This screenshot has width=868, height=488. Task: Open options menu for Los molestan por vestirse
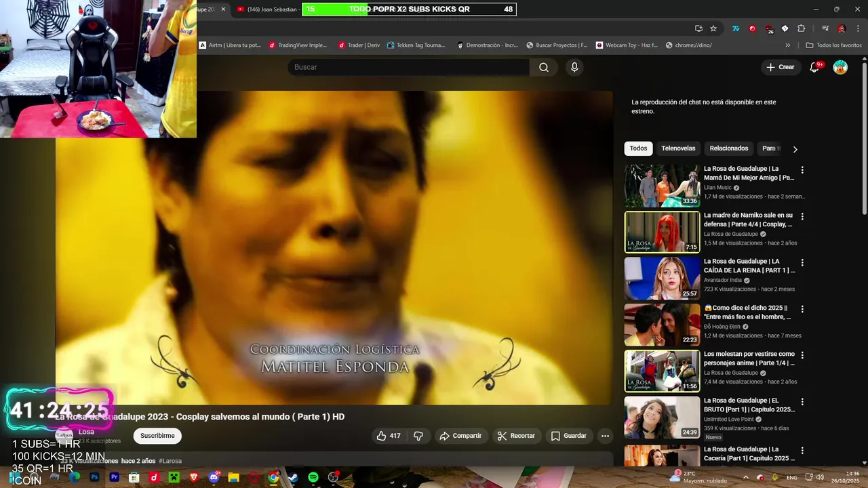[x=802, y=355]
